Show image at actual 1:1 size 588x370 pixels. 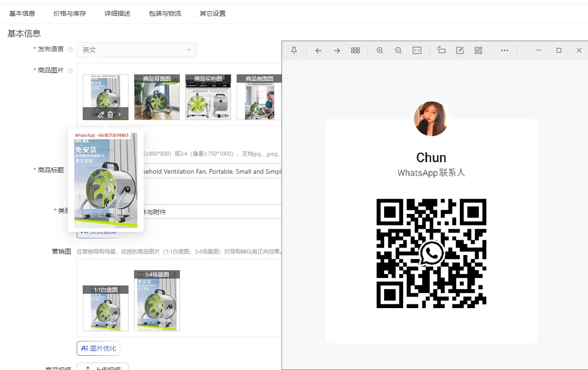(x=417, y=50)
